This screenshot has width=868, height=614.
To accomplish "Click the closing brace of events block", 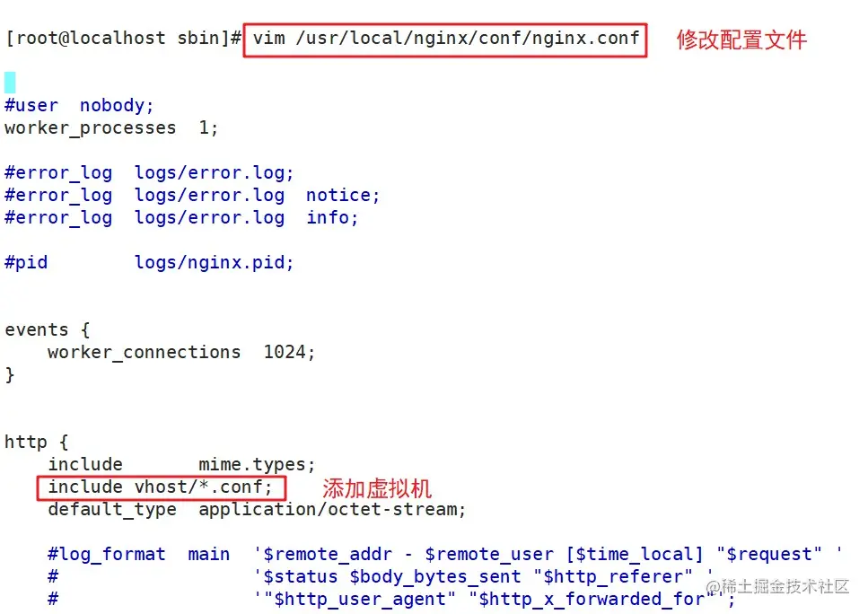I will pos(9,375).
